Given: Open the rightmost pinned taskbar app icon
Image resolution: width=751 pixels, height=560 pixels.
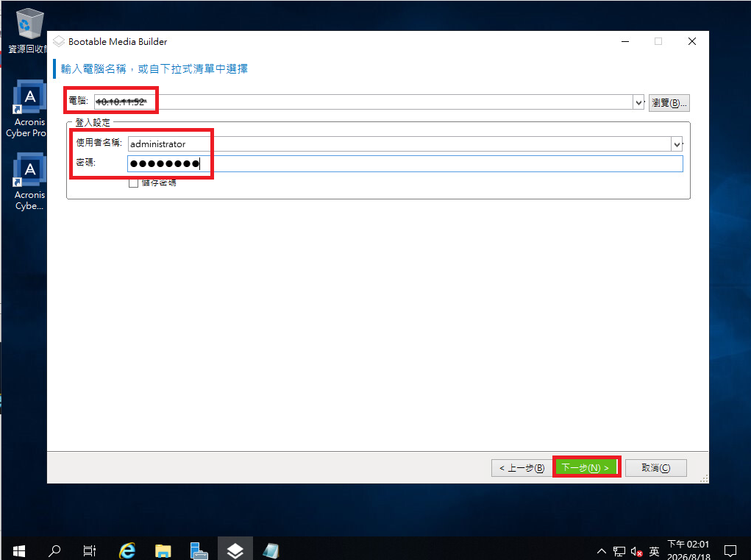Looking at the screenshot, I should coord(271,551).
